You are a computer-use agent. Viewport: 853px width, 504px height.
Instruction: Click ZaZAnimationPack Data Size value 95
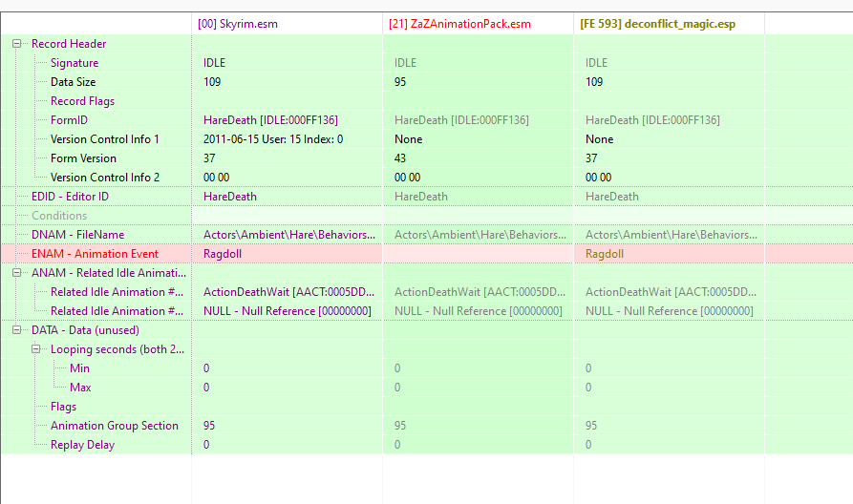400,82
